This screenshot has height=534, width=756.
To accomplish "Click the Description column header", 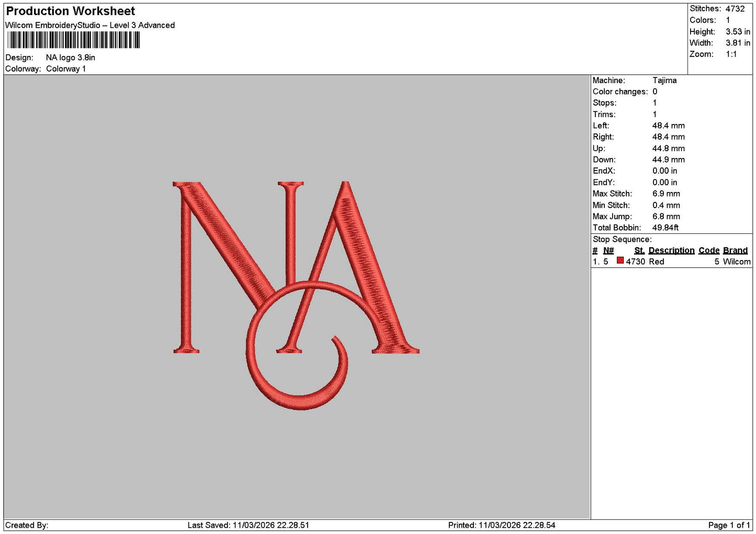I will pyautogui.click(x=671, y=251).
